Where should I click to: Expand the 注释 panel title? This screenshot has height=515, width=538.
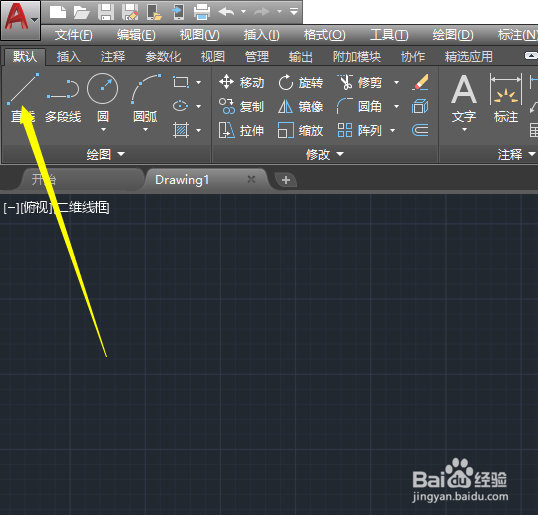tap(516, 154)
